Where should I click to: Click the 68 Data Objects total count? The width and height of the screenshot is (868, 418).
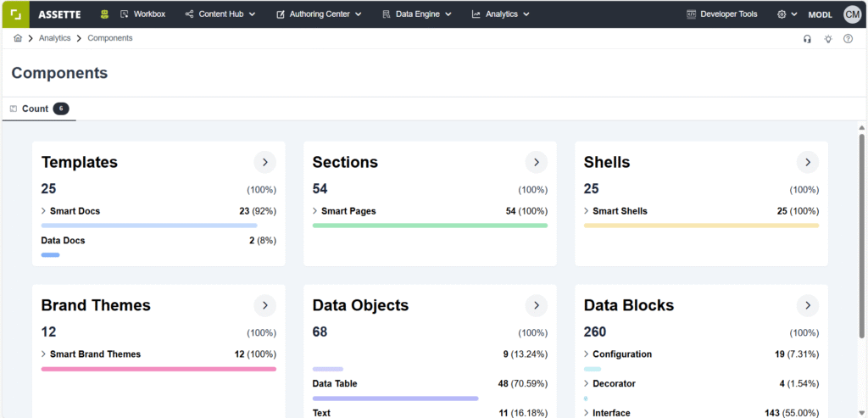tap(320, 332)
